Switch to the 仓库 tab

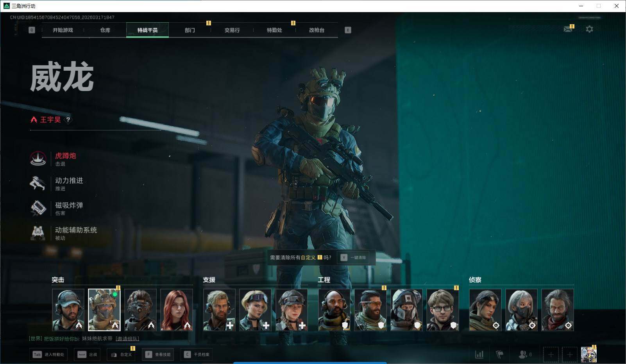tap(105, 30)
